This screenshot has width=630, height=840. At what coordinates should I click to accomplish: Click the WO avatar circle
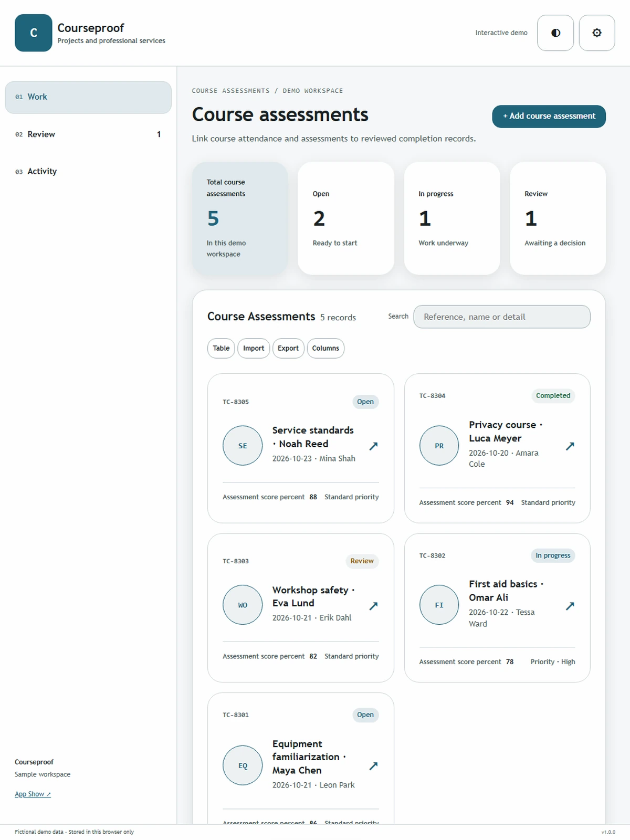243,605
